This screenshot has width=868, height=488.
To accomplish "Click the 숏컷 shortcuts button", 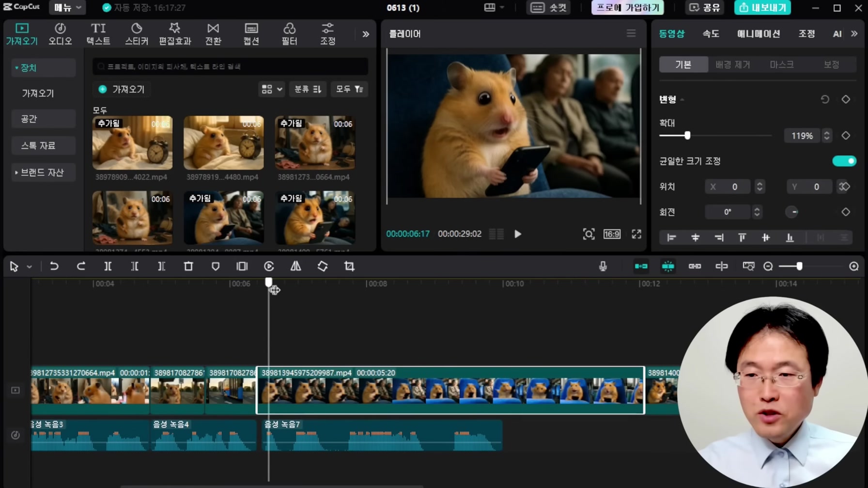I will tap(549, 8).
